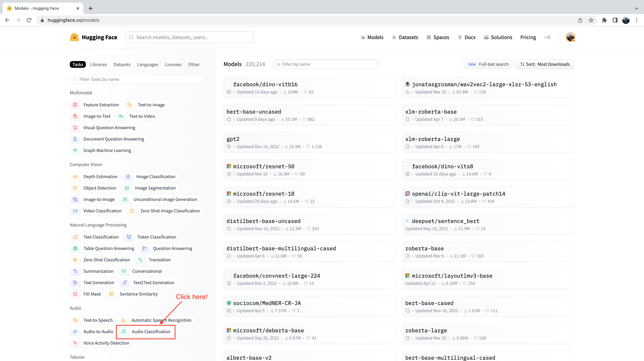
Task: Open the user profile avatar on Hugging Face
Action: point(570,37)
